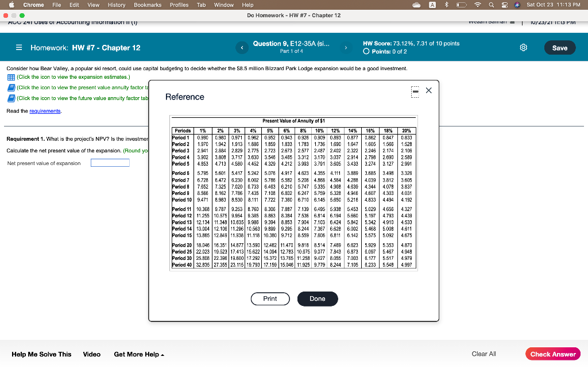Click the net present value input field
The height and width of the screenshot is (368, 588).
(110, 162)
